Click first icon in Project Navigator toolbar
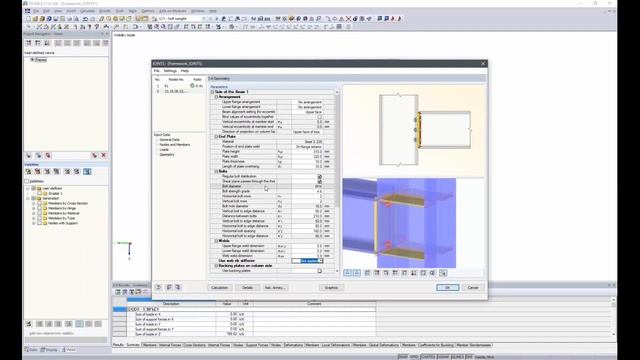Image resolution: width=640 pixels, height=360 pixels. pos(29,43)
